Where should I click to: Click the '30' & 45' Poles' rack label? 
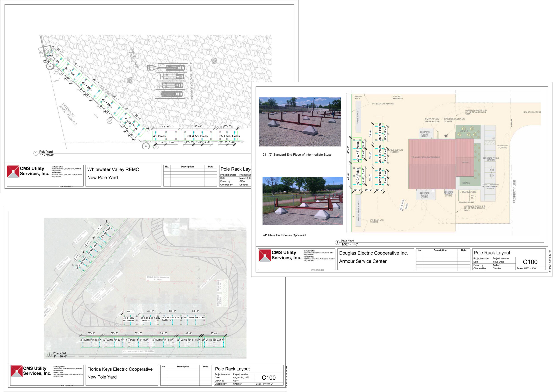(x=358, y=152)
